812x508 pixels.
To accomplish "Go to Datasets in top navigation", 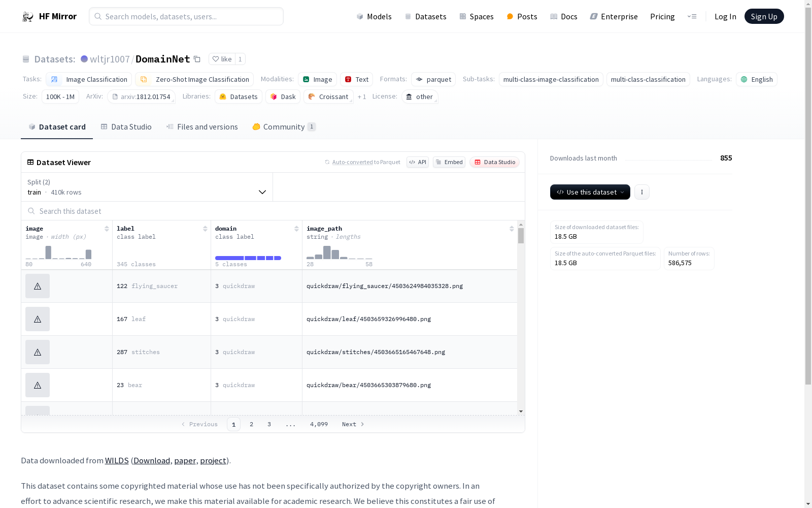I will 425,16.
